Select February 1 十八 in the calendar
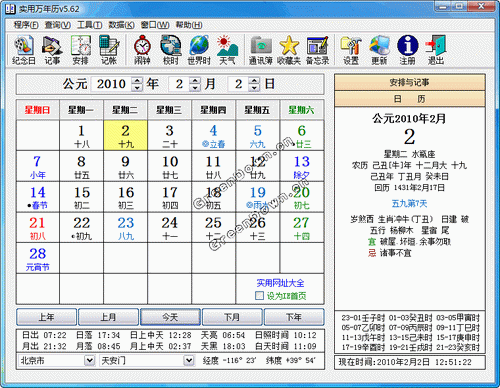The width and height of the screenshot is (500, 388). 82,135
